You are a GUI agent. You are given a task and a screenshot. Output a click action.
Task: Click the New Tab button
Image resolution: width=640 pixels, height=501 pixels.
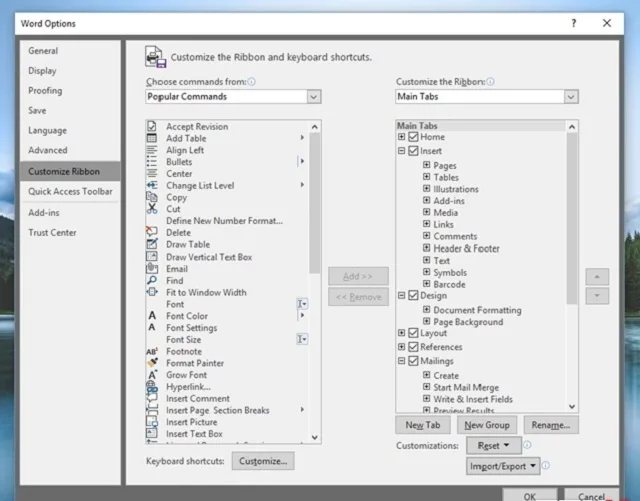point(423,425)
